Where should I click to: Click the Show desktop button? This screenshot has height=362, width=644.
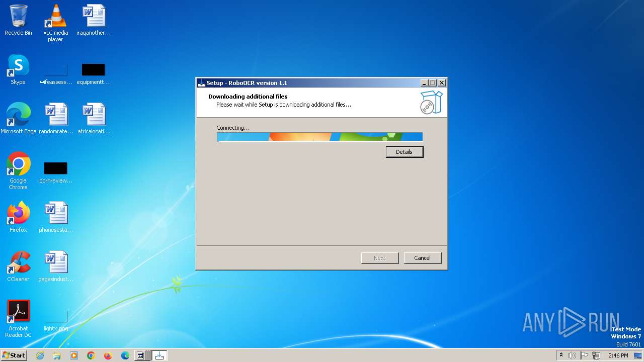pos(638,355)
